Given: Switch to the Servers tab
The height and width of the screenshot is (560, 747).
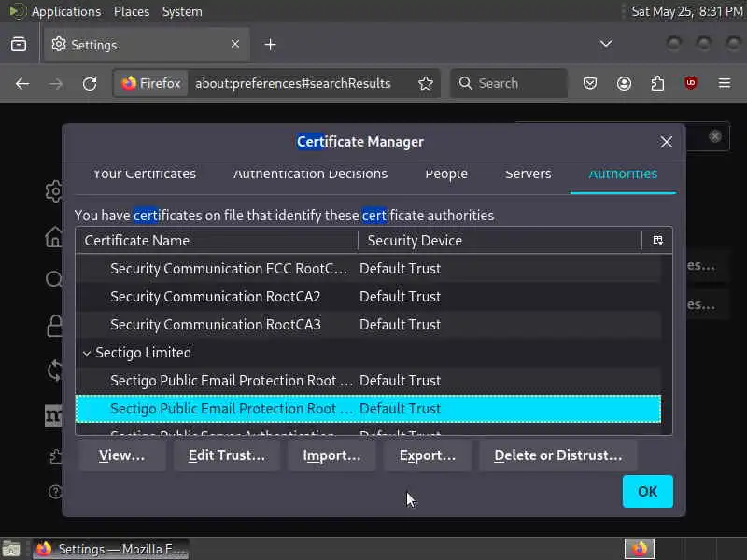Looking at the screenshot, I should click(x=528, y=174).
